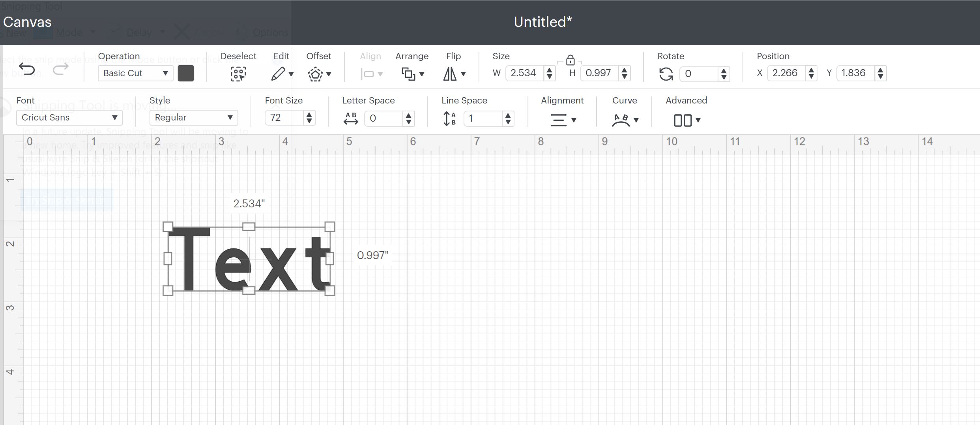The width and height of the screenshot is (980, 425).
Task: Click the dark gray color swatch
Action: point(186,73)
